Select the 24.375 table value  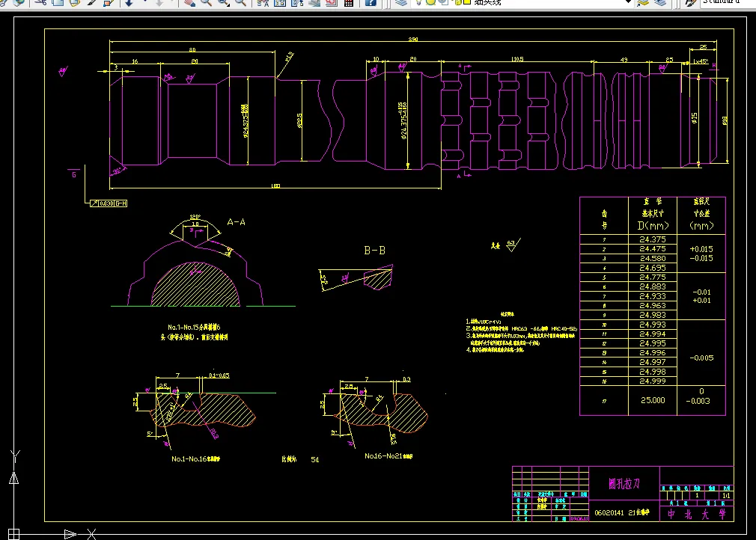pos(653,239)
